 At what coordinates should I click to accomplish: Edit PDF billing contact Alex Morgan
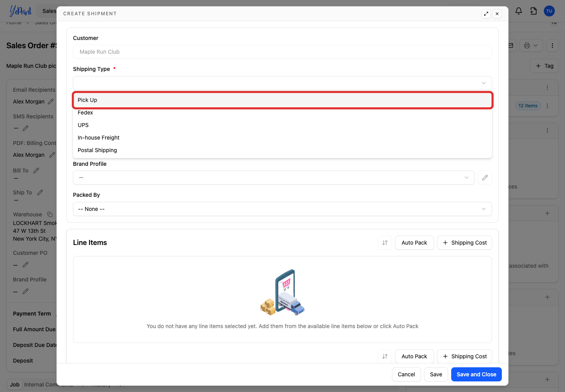pos(52,155)
